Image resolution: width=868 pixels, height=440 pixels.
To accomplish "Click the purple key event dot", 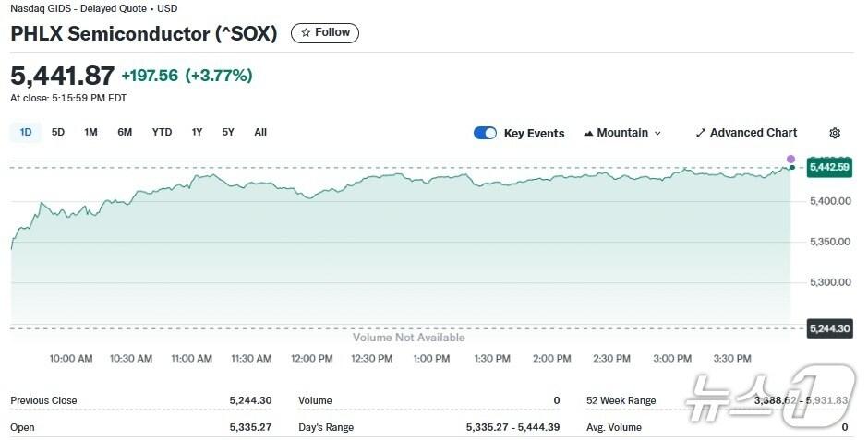I will (x=790, y=159).
